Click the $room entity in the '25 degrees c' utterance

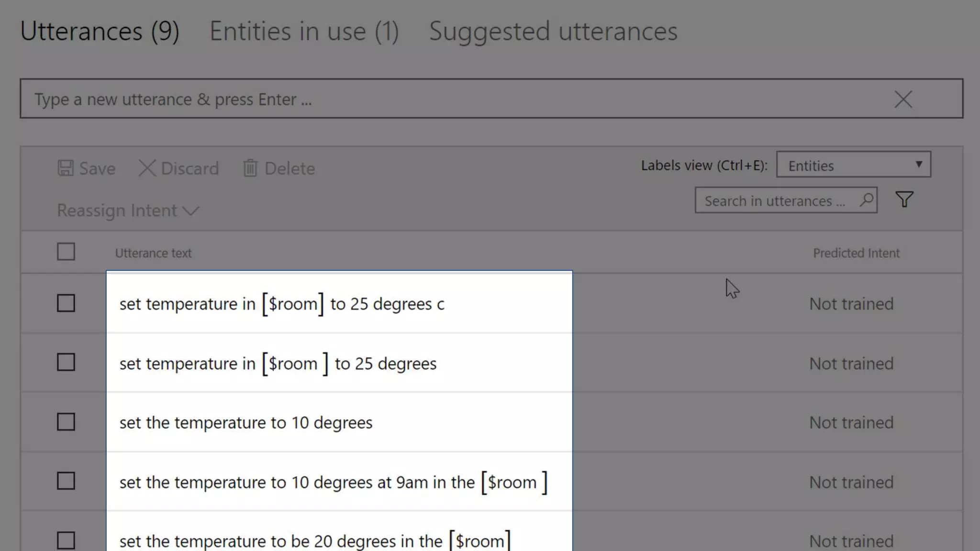293,304
